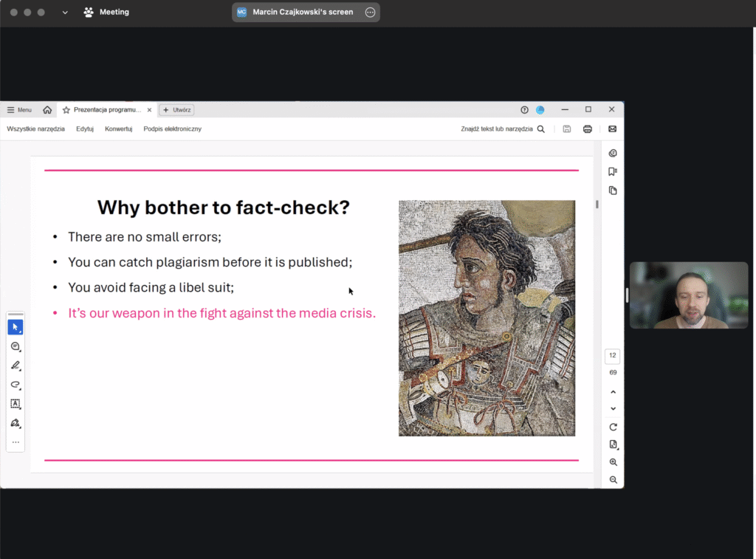Viewport: 756px width, 559px height.
Task: Open the bookmarks panel icon
Action: [613, 172]
